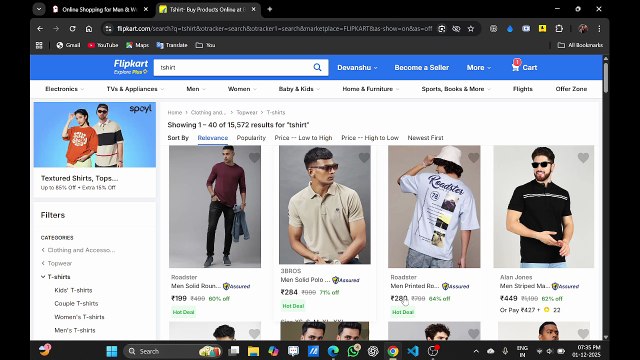This screenshot has width=640, height=360.
Task: Open YouTube bookmark
Action: pos(103,45)
